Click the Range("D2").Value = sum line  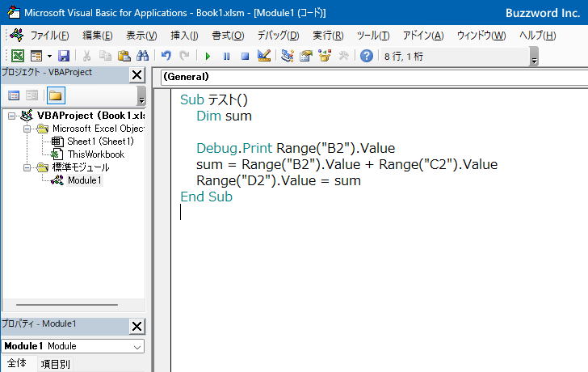pos(278,180)
